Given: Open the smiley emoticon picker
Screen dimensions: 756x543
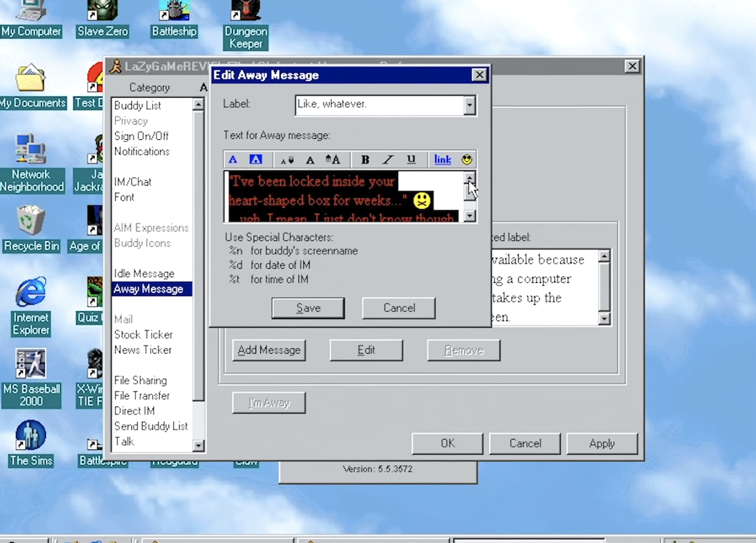Looking at the screenshot, I should 467,160.
